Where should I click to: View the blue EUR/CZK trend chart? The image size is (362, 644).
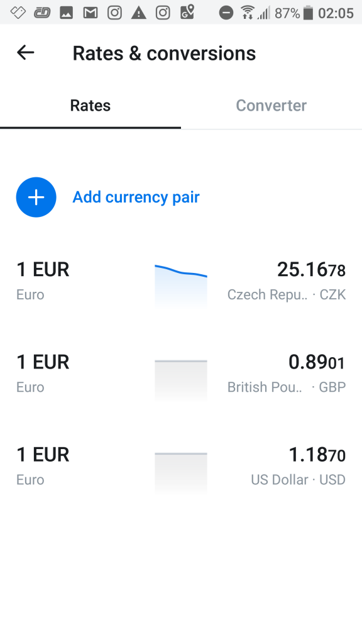point(181,286)
